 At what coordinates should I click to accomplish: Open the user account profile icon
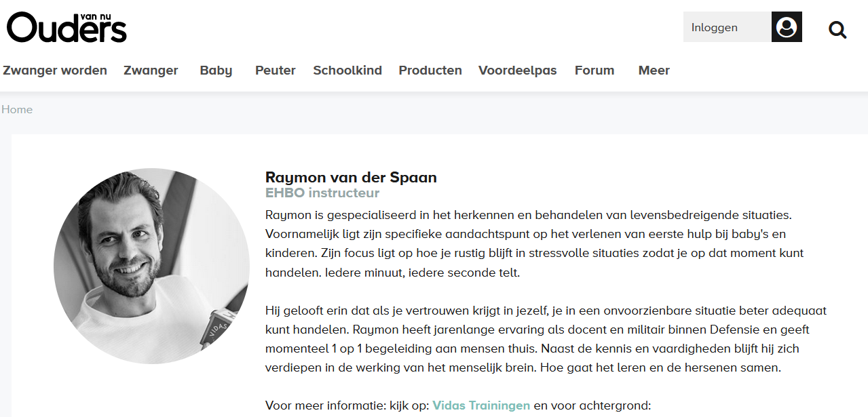(787, 27)
